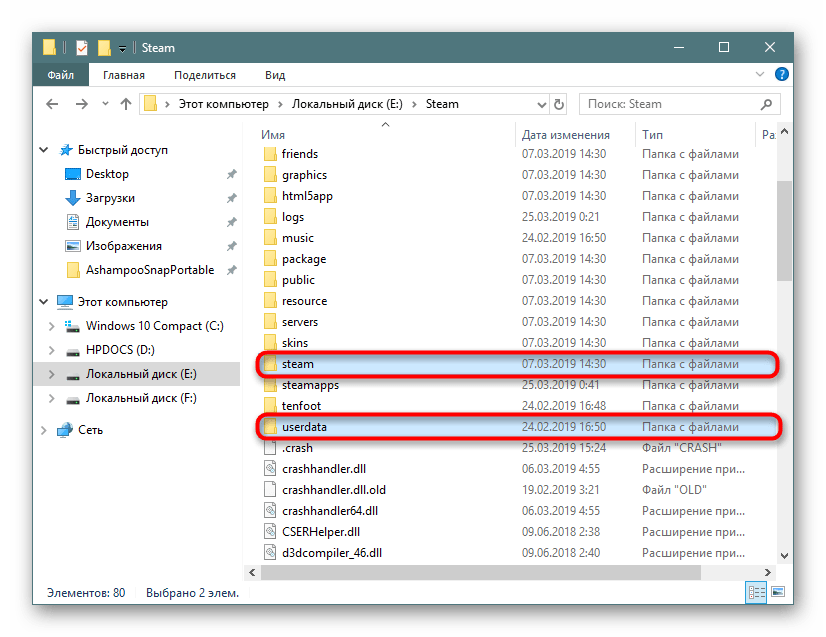826x637 pixels.
Task: Switch to the Вид ribbon tab
Action: 275,75
